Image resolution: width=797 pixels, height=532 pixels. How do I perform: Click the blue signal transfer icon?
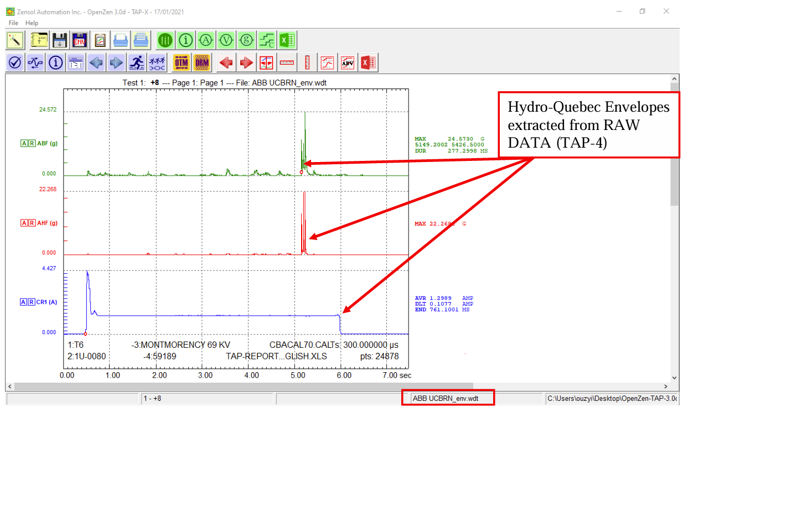point(35,62)
